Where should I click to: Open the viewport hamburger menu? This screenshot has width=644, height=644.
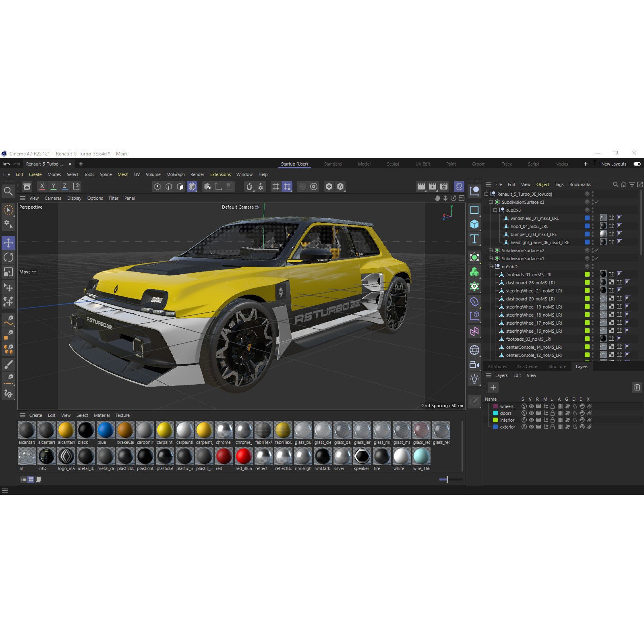[x=23, y=198]
